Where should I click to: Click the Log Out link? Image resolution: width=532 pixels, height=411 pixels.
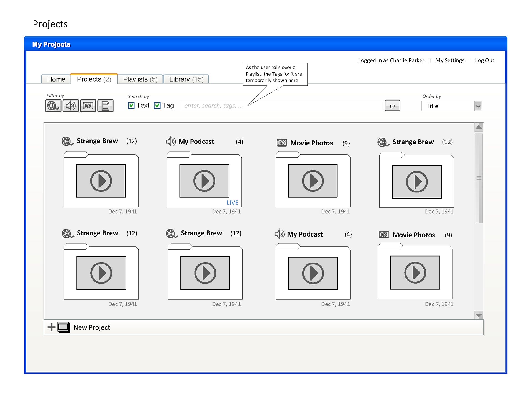coord(484,60)
